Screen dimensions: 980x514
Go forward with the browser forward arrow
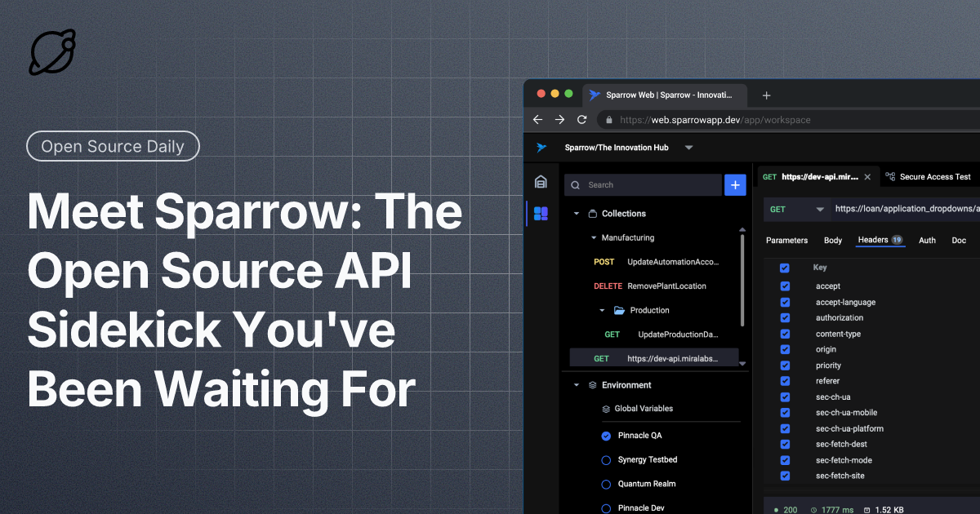click(x=559, y=119)
